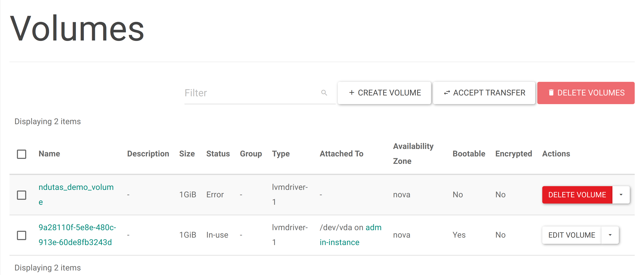Image resolution: width=644 pixels, height=275 pixels.
Task: Open the 9a28110f-5e8e-480c volume link
Action: pos(77,228)
